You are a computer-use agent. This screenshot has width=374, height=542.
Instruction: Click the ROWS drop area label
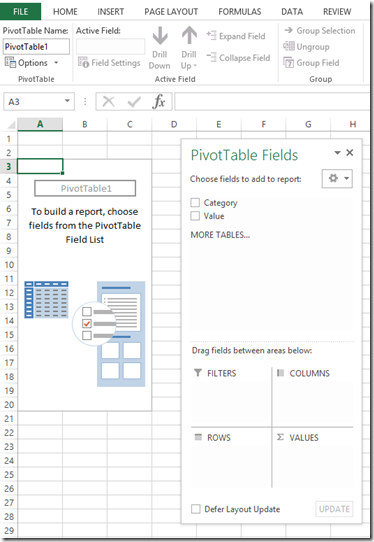(218, 438)
